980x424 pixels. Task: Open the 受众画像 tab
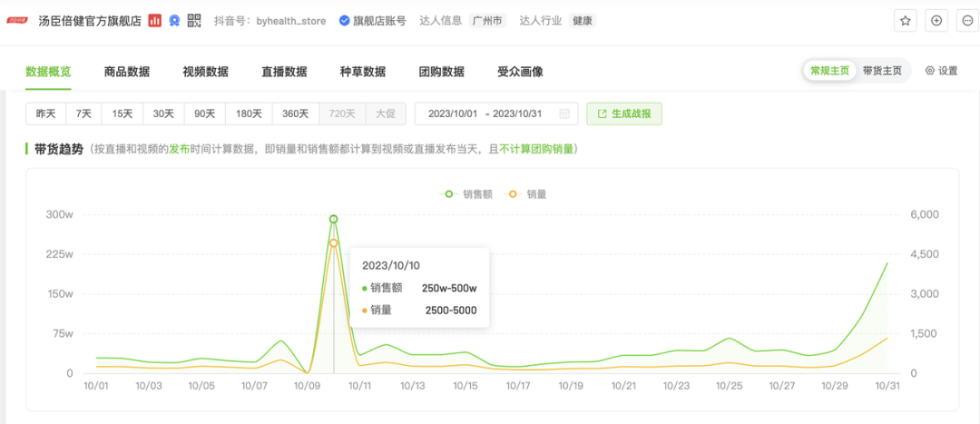[x=520, y=72]
